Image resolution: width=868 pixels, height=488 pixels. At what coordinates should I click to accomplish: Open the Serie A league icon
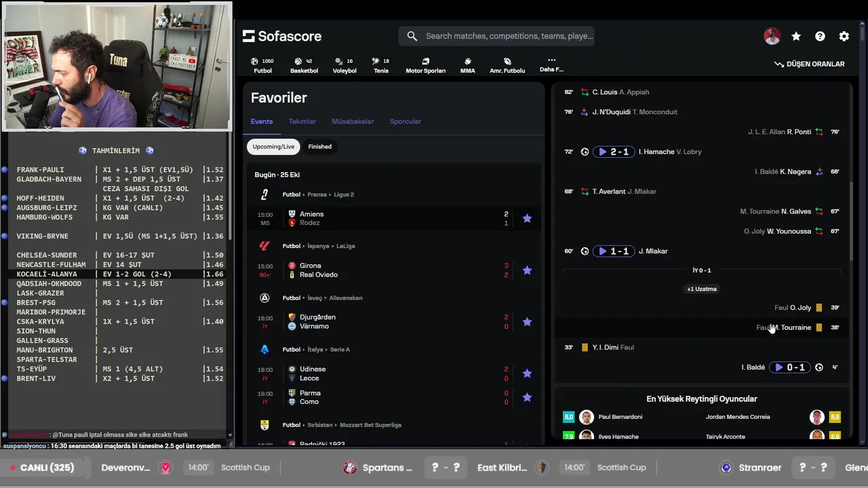tap(264, 350)
